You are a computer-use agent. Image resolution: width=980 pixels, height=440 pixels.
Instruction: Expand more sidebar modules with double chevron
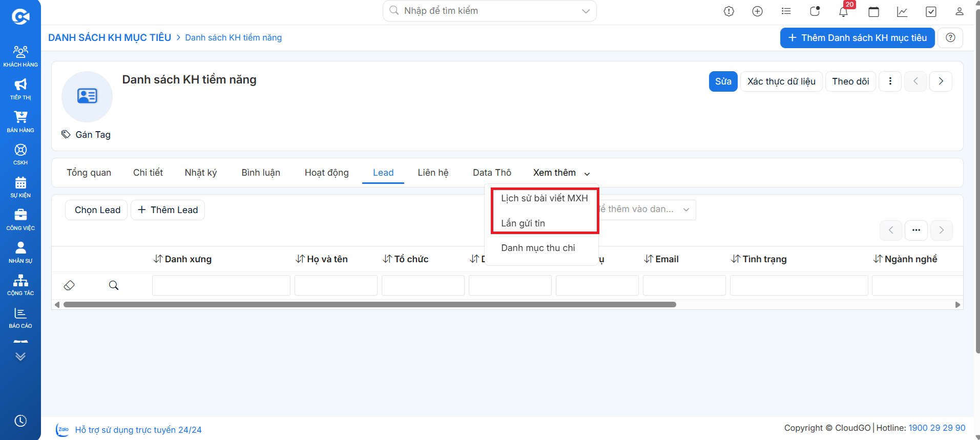click(x=20, y=357)
